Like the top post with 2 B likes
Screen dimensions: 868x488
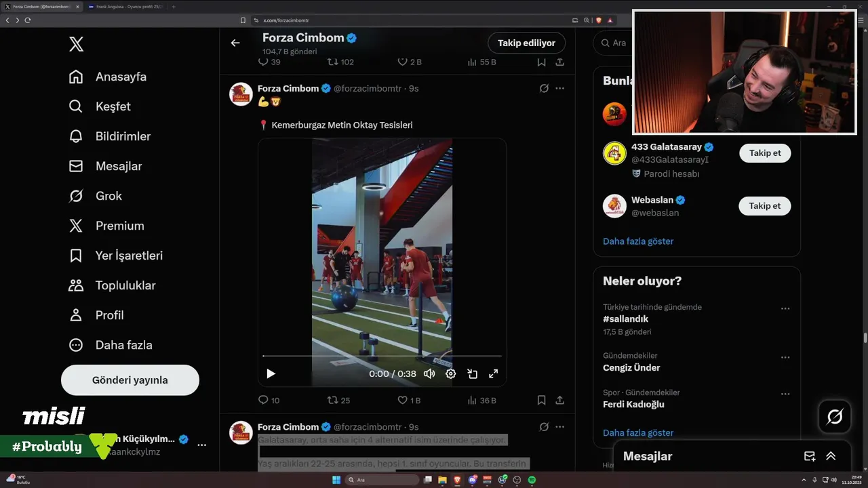pos(410,62)
